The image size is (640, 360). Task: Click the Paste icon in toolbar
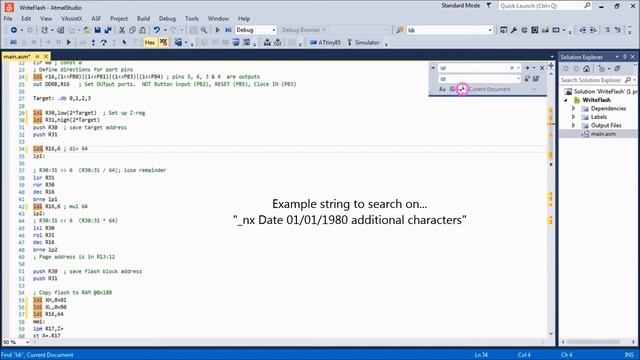[x=142, y=30]
